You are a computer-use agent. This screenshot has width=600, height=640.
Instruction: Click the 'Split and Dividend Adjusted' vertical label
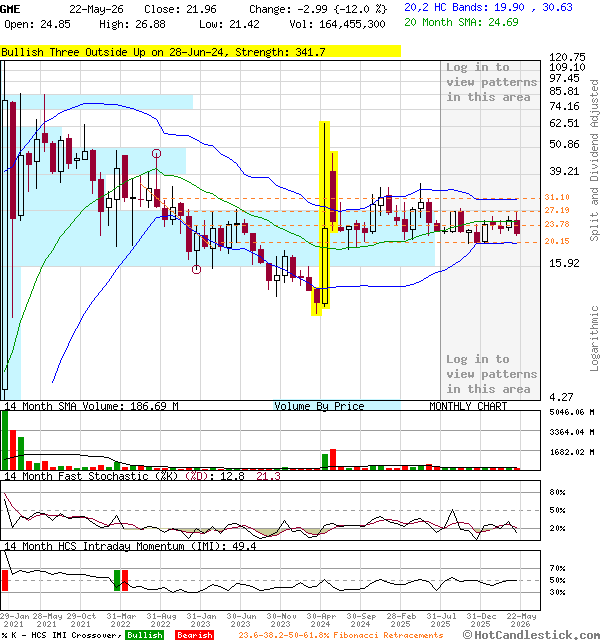coord(594,160)
